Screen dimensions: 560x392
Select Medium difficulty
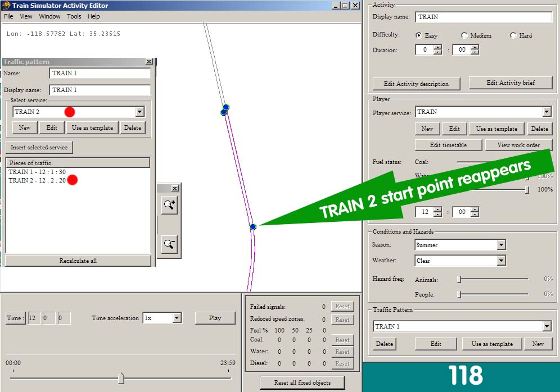[x=464, y=35]
